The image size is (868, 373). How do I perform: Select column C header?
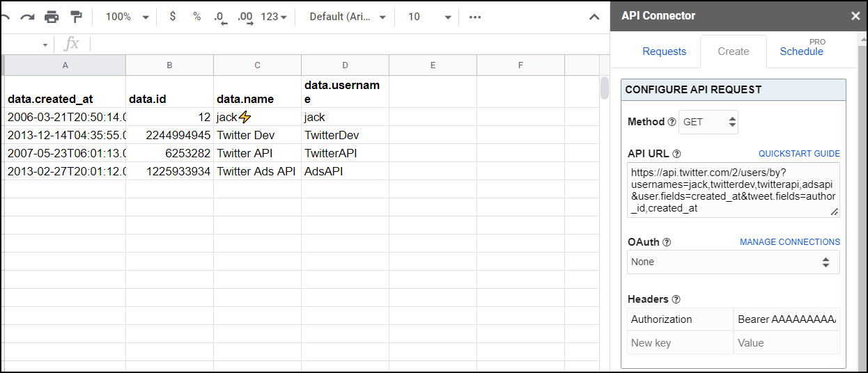click(x=257, y=65)
